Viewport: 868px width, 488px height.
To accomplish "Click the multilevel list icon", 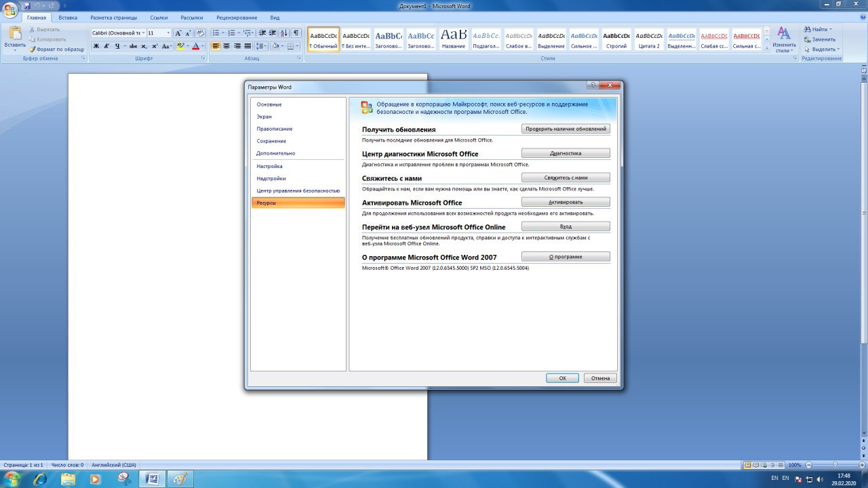I will 247,33.
